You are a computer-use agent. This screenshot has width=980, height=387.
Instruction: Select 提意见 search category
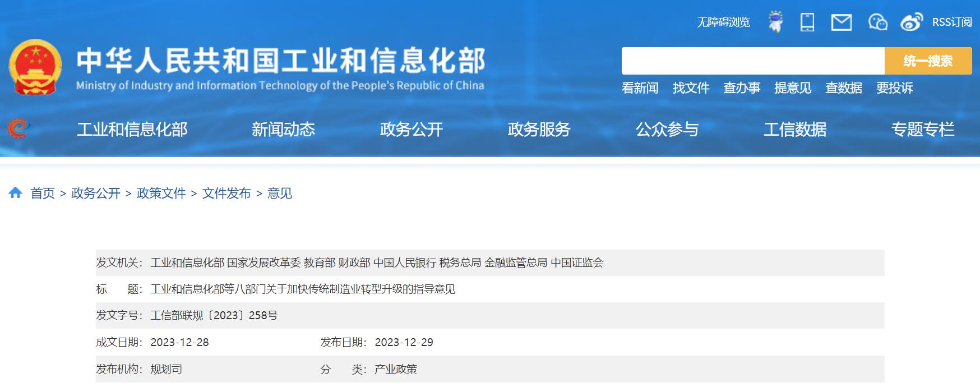[x=793, y=88]
